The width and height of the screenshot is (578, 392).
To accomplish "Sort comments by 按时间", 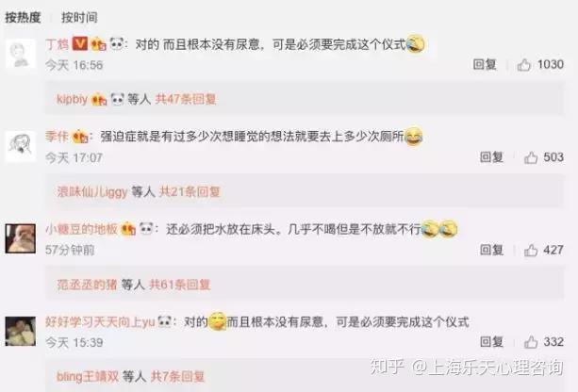I will pyautogui.click(x=79, y=17).
